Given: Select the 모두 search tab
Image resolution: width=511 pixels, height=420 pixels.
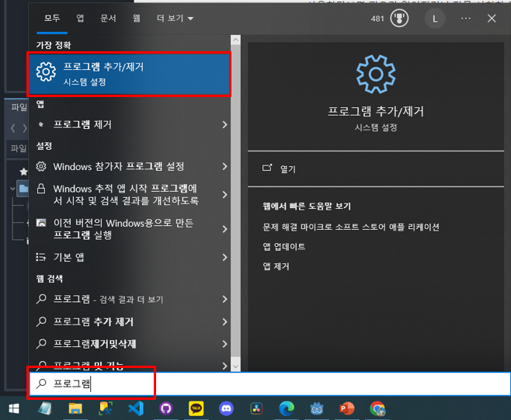Looking at the screenshot, I should [52, 19].
